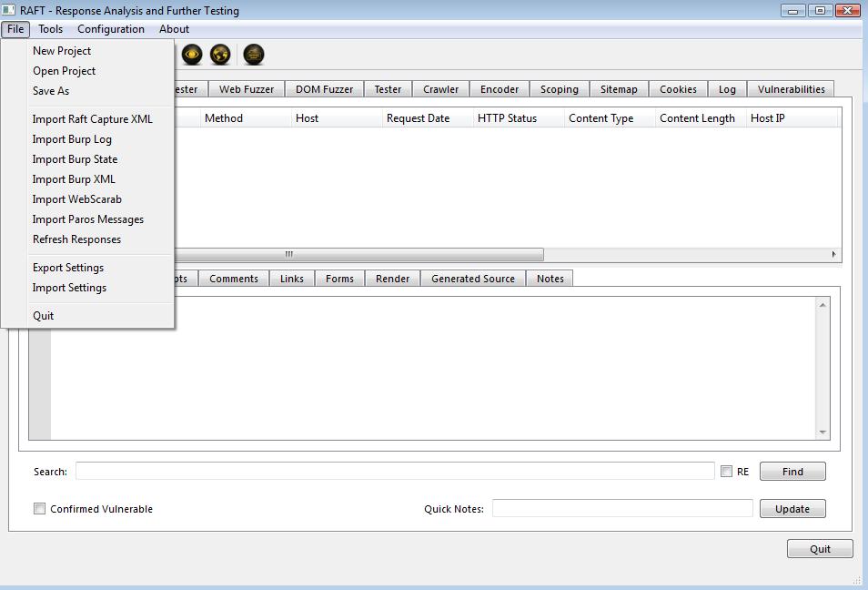Screen dimensions: 868x590
Task: Sort by the Method column header
Action: [246, 118]
